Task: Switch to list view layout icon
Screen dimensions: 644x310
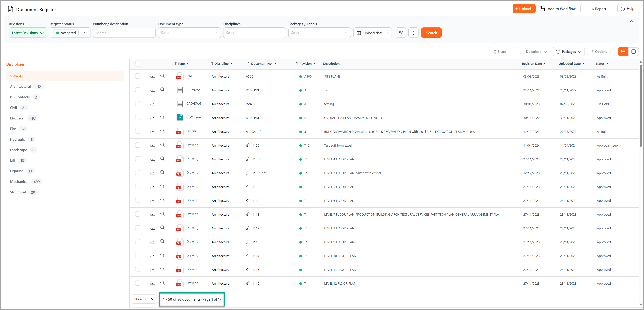Action: tap(623, 51)
